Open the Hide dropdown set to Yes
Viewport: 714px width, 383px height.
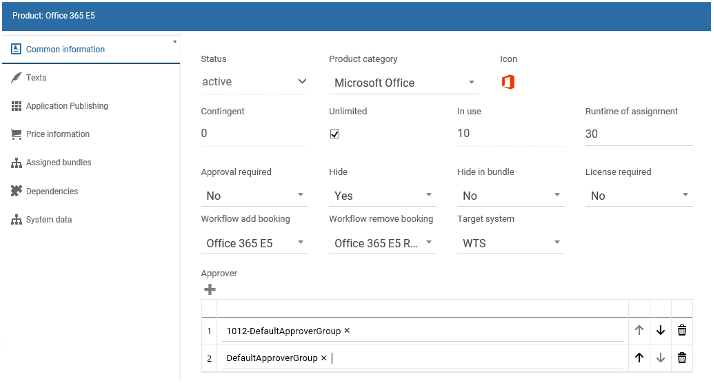[x=382, y=196]
